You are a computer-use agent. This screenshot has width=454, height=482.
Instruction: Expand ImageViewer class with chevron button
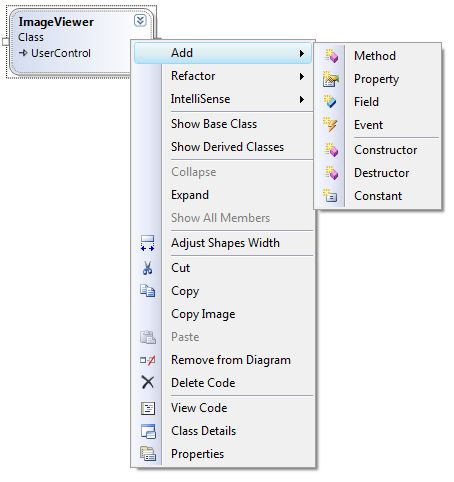(x=140, y=21)
